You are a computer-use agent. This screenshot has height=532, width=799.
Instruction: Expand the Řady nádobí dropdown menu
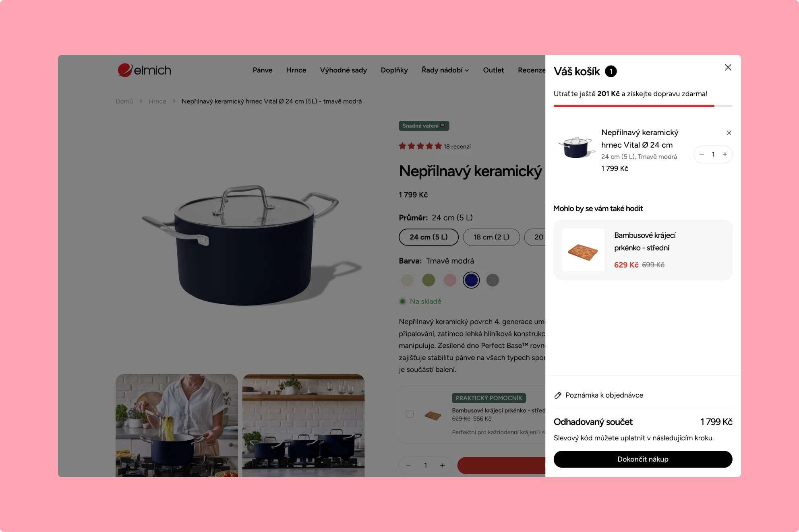coord(445,70)
